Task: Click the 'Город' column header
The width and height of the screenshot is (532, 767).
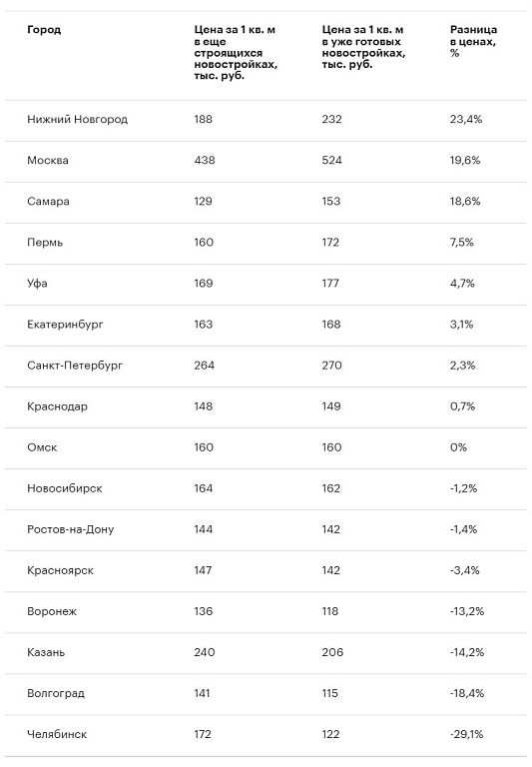Action: click(x=44, y=30)
